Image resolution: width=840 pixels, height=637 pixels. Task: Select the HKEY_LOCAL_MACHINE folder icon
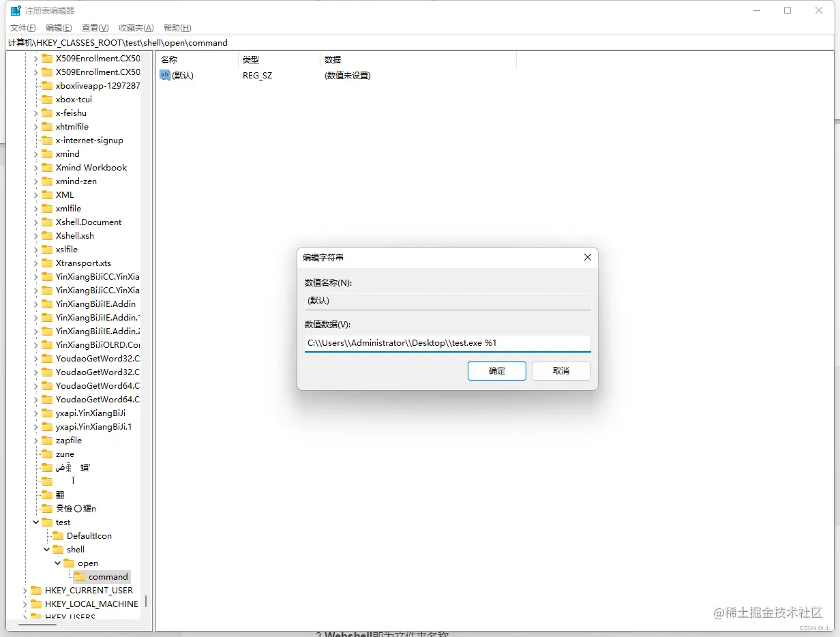pos(36,604)
